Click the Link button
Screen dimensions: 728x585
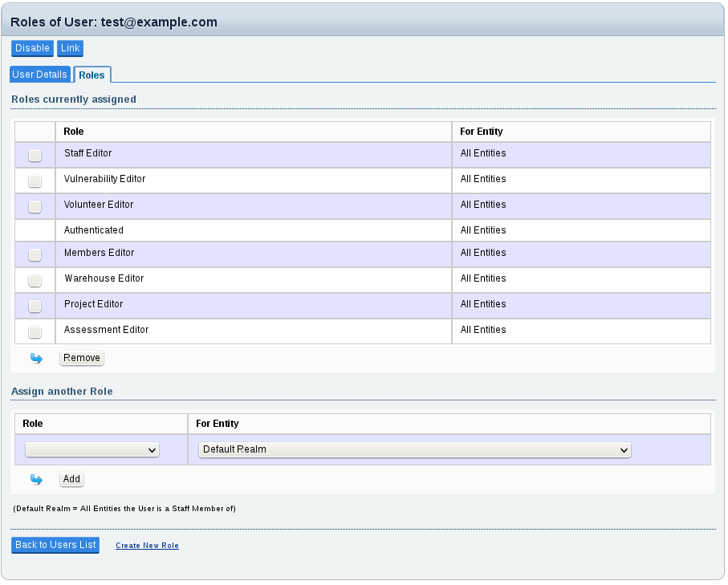(x=70, y=49)
